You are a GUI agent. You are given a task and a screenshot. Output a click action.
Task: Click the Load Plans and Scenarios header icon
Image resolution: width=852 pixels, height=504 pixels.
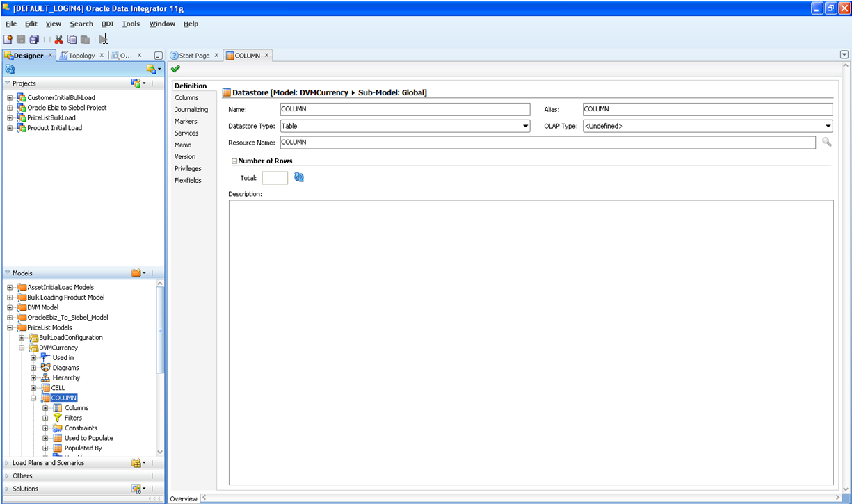(x=138, y=463)
